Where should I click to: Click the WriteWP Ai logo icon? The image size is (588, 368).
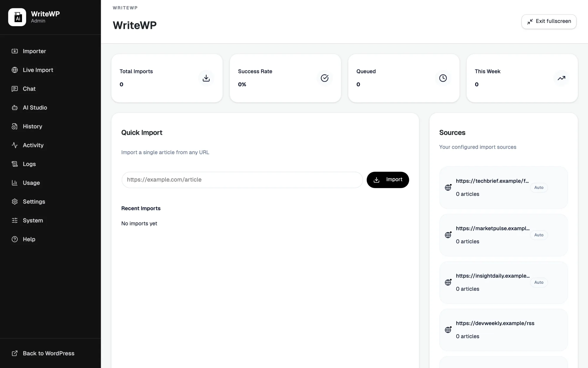(x=17, y=17)
